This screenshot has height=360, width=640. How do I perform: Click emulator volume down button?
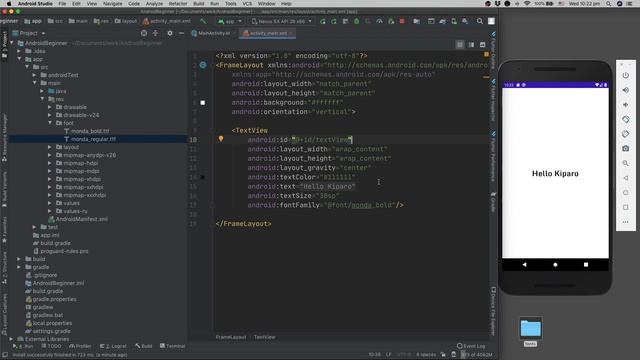coord(625,105)
